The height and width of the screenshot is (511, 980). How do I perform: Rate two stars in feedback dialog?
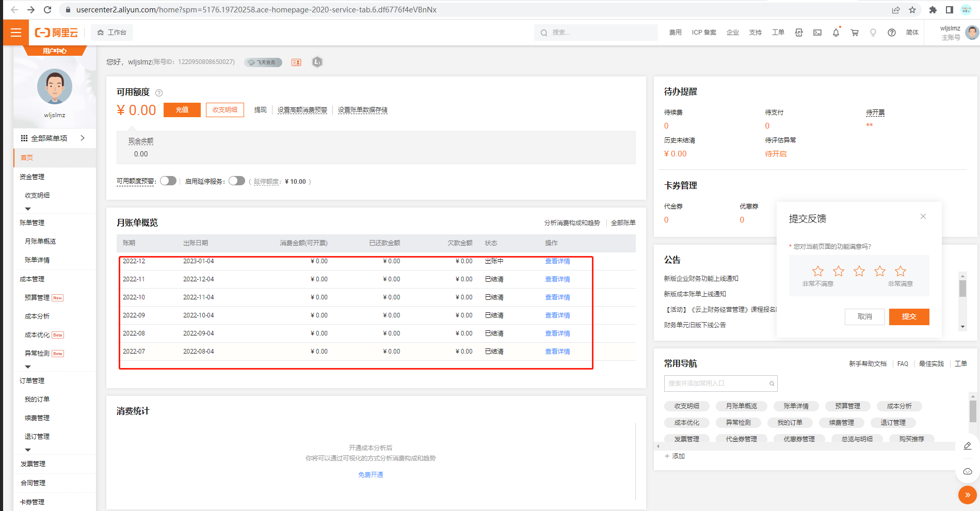point(839,271)
